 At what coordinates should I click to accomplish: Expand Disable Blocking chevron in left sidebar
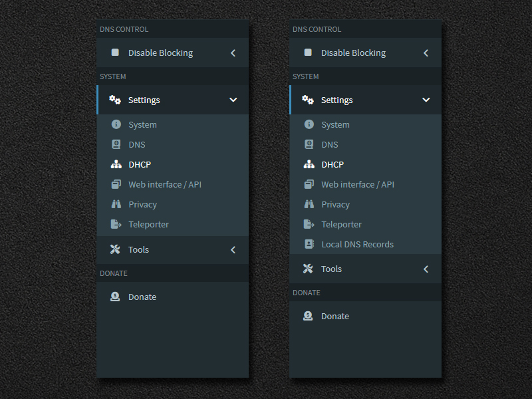(233, 53)
